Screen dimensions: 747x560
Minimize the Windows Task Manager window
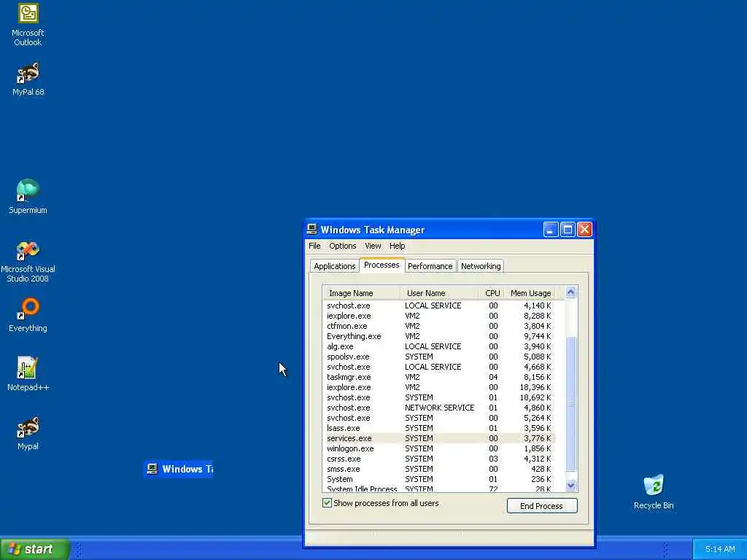(551, 230)
